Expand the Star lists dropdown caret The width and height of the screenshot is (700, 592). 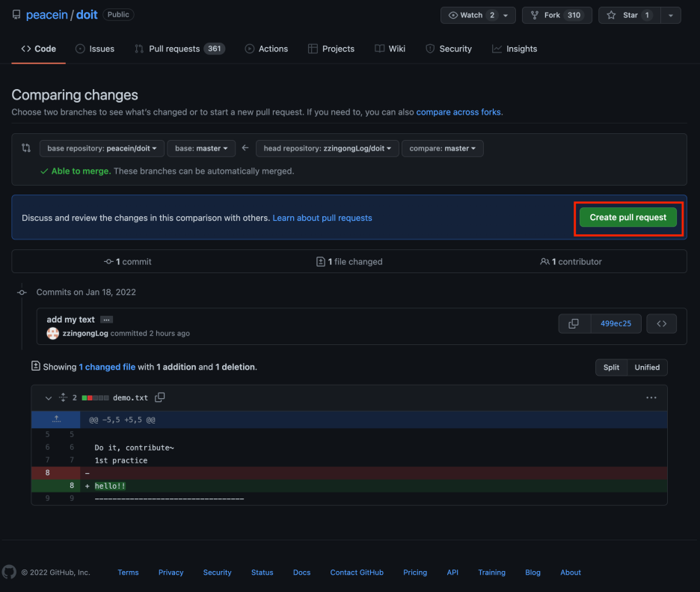tap(671, 15)
